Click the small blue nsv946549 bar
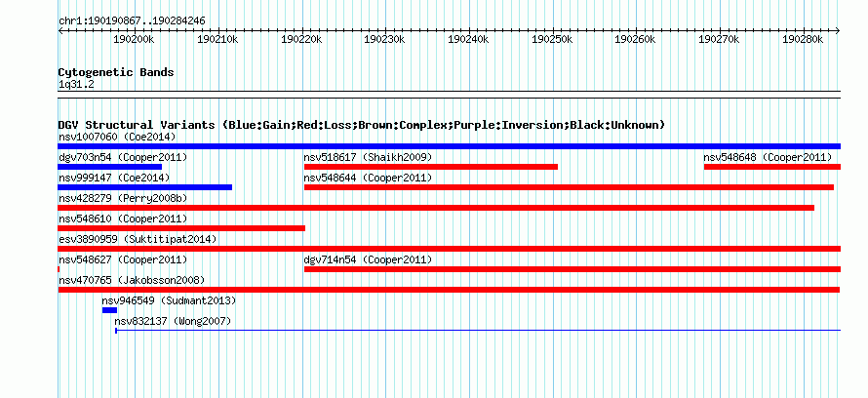 click(x=109, y=310)
